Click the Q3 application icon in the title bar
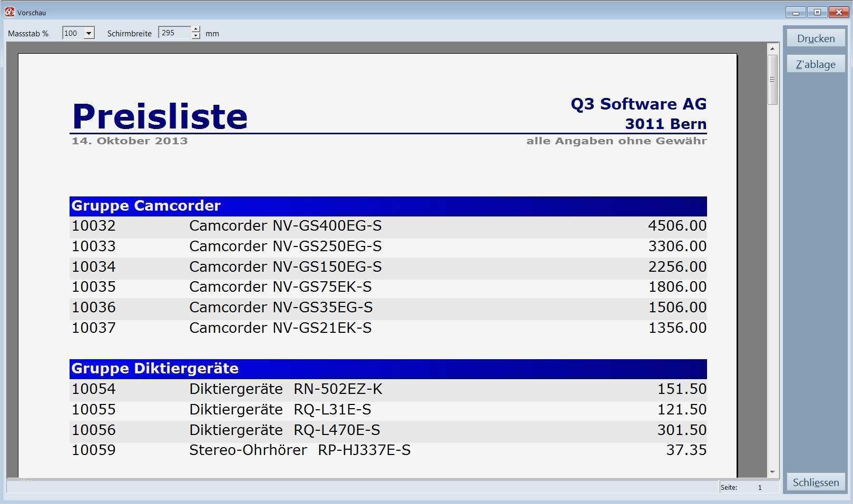853x504 pixels. (x=9, y=12)
